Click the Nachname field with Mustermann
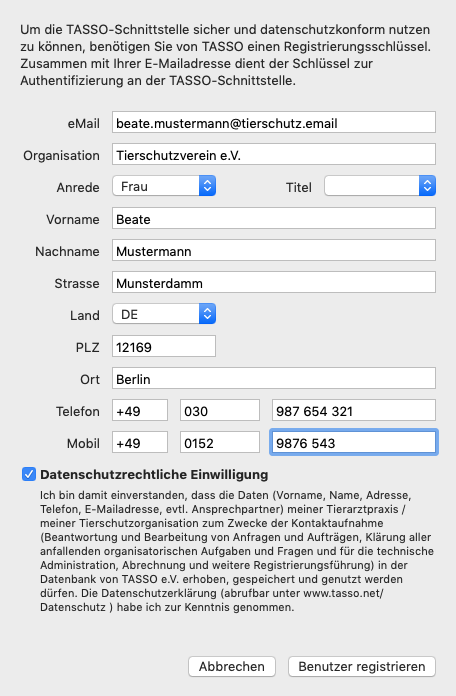 [x=274, y=250]
